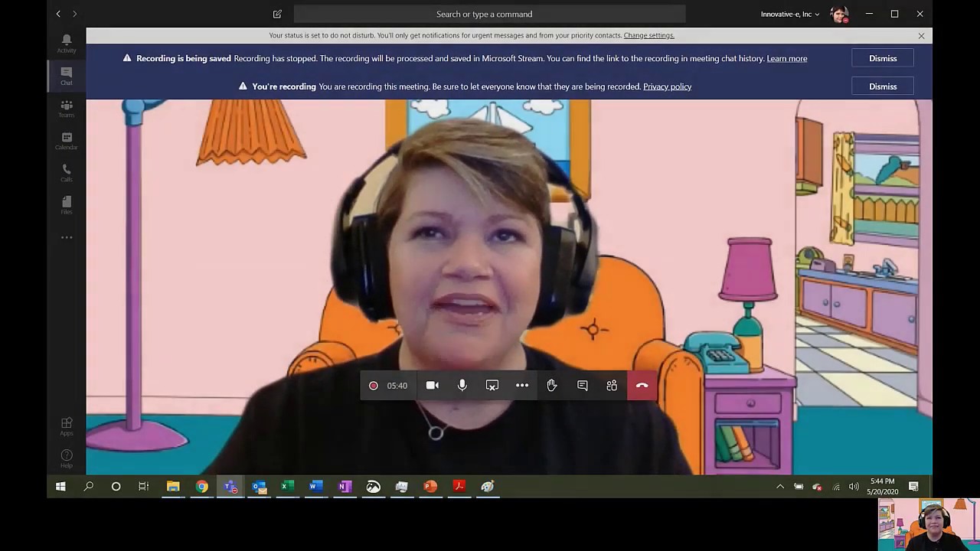Mute the microphone in meeting controls
The height and width of the screenshot is (551, 980).
pyautogui.click(x=462, y=386)
